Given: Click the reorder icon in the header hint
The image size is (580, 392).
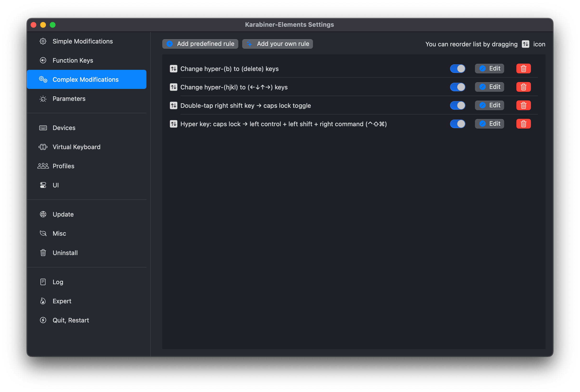Looking at the screenshot, I should (525, 44).
